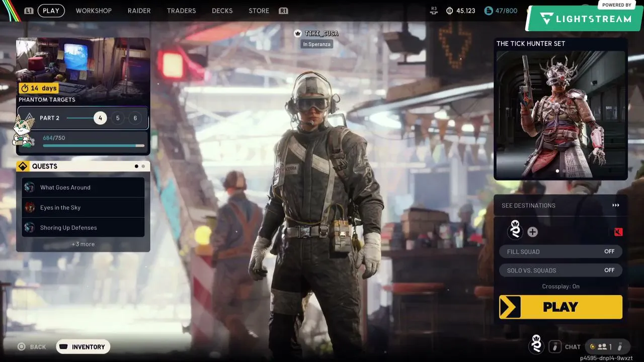
Task: Click the triangle emblem beside PART 2
Action: point(29,118)
